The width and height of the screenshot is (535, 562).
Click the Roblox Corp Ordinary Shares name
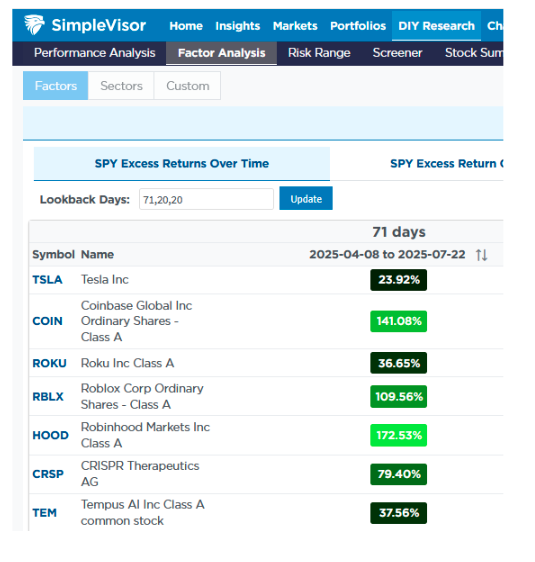142,396
